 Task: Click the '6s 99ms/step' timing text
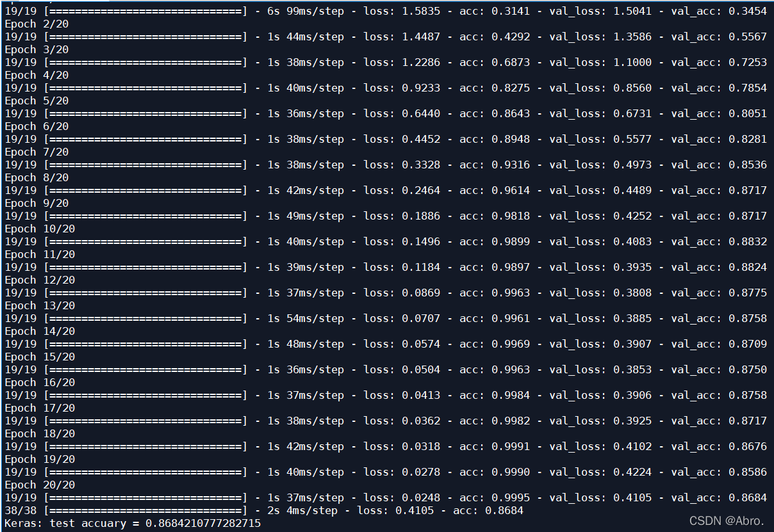[x=306, y=11]
